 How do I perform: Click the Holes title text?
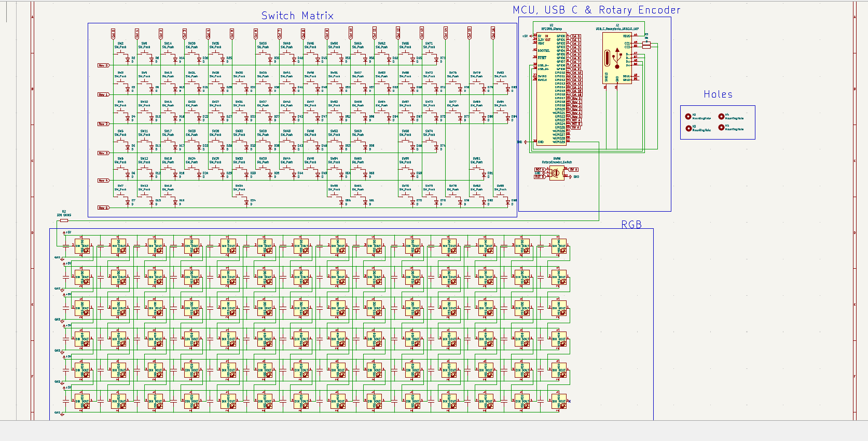[x=718, y=94]
